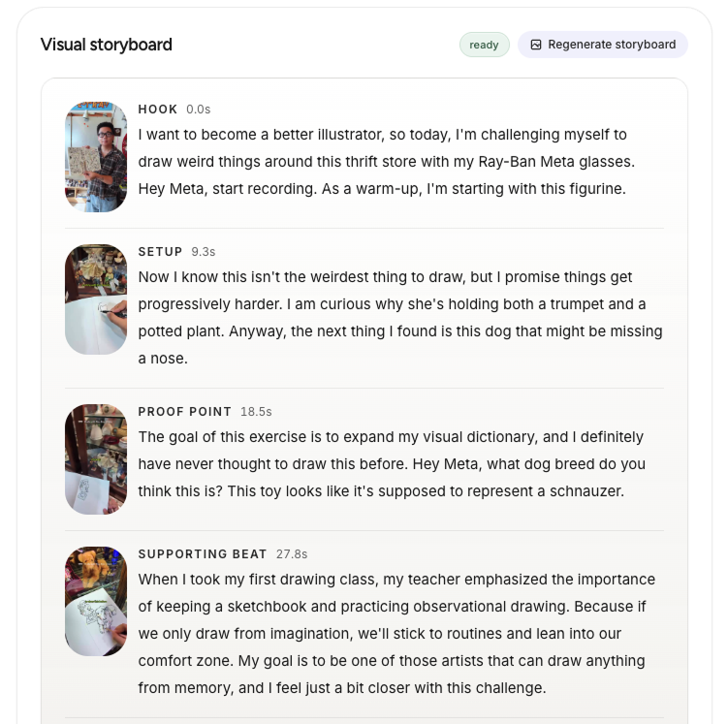Click the SETUP section label
728x724 pixels.
(x=160, y=252)
